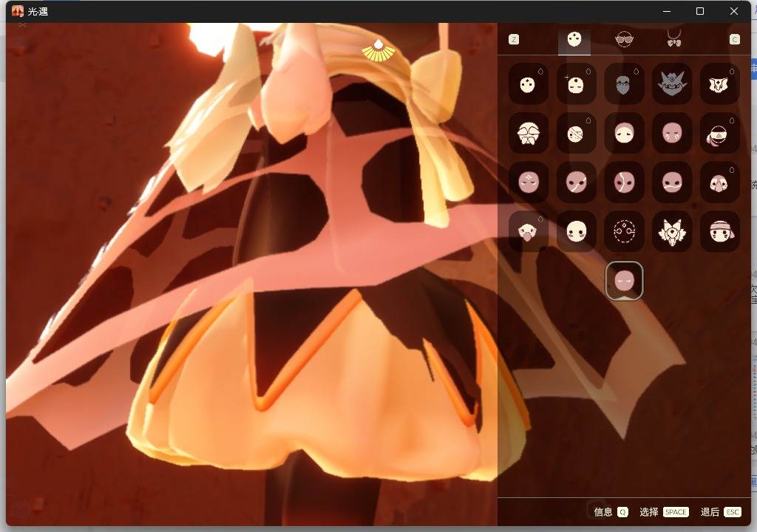
Task: Switch to the mask category tab
Action: pyautogui.click(x=574, y=39)
